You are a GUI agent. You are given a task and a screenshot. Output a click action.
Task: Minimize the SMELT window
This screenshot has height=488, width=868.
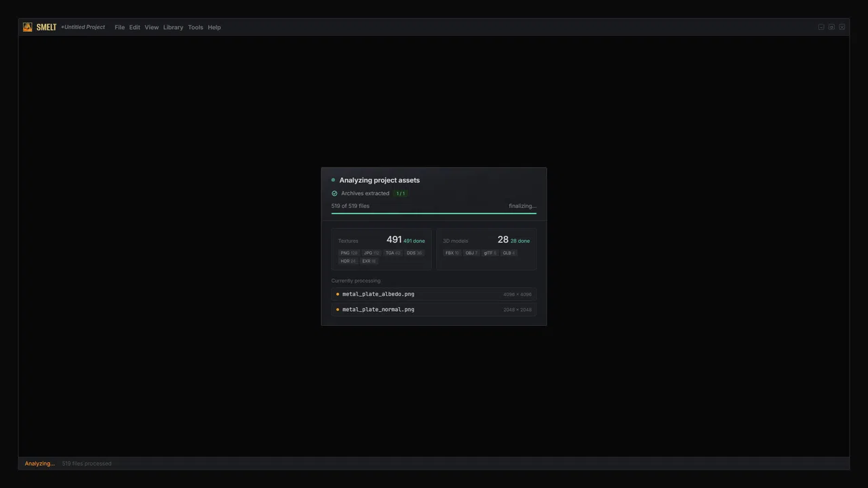[821, 27]
